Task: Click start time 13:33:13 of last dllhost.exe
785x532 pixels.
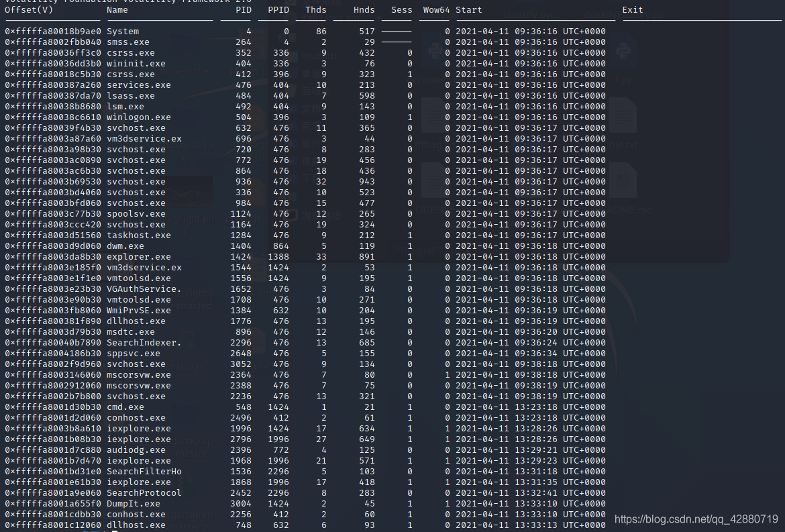Action: coord(536,525)
